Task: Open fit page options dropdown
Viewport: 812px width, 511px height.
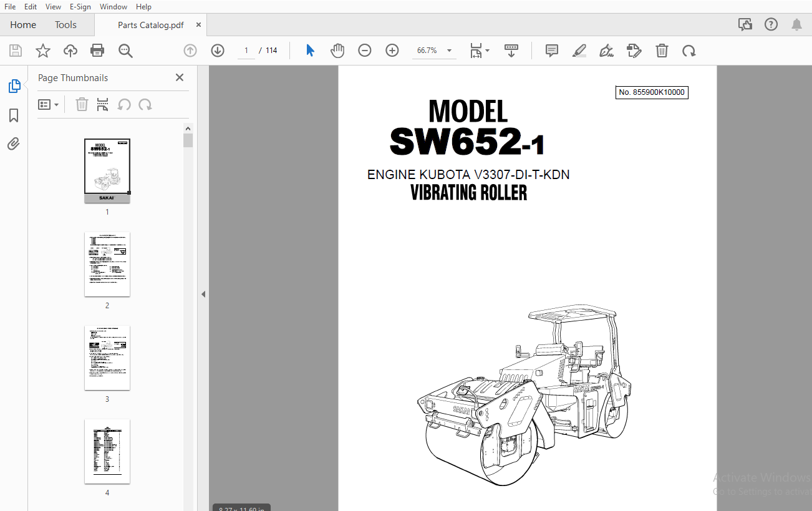Action: (x=480, y=51)
